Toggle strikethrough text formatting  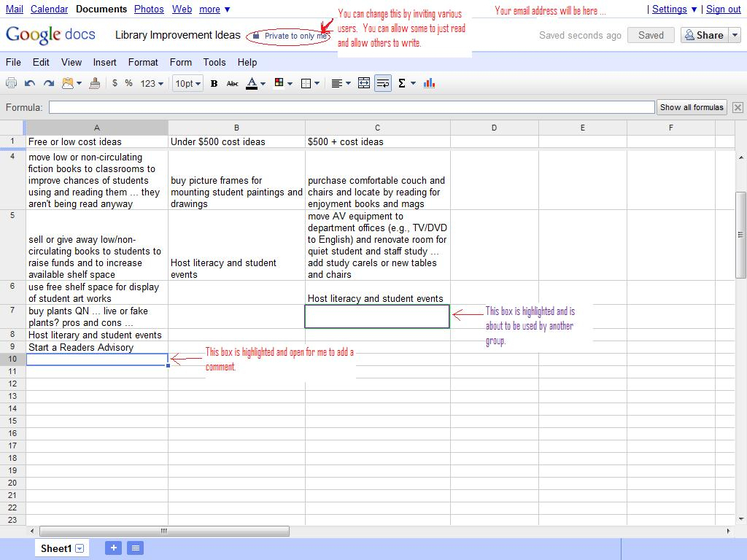232,83
